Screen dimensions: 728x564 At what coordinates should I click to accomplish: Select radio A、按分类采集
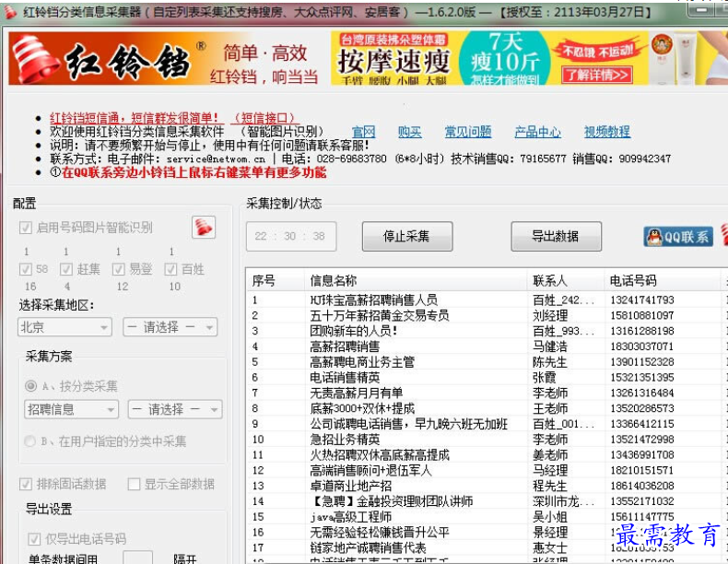pos(30,386)
